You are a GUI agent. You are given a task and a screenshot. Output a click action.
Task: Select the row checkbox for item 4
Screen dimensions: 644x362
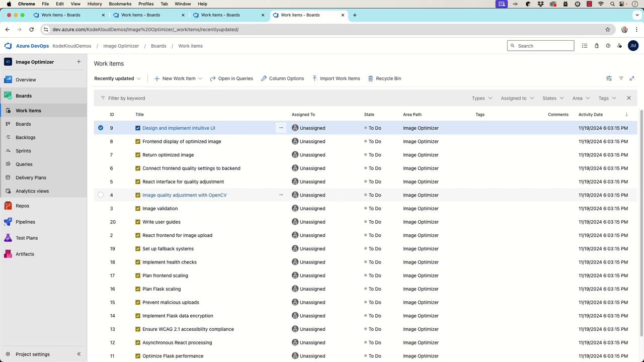click(x=101, y=195)
